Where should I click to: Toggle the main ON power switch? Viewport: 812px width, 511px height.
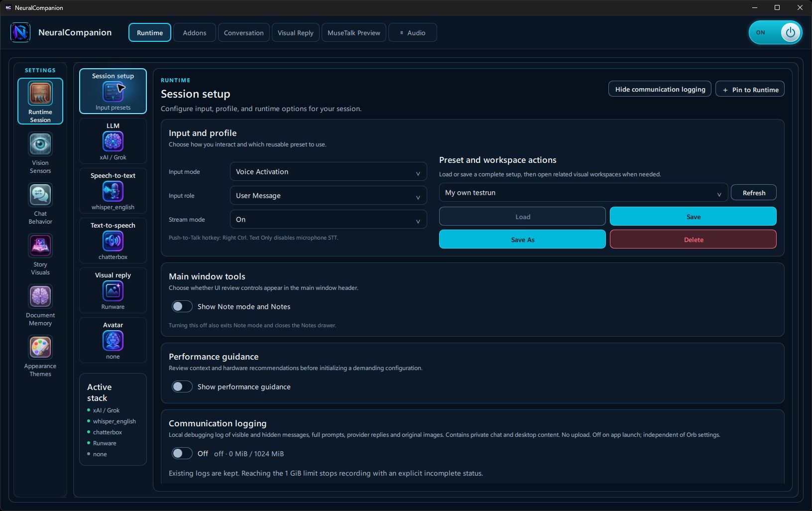(x=775, y=33)
